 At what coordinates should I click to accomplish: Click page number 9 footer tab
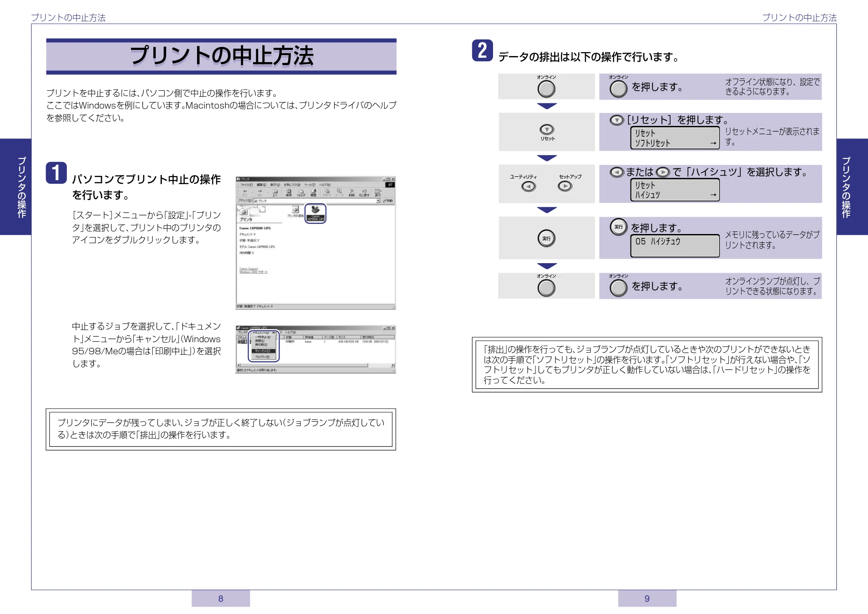[x=647, y=598]
